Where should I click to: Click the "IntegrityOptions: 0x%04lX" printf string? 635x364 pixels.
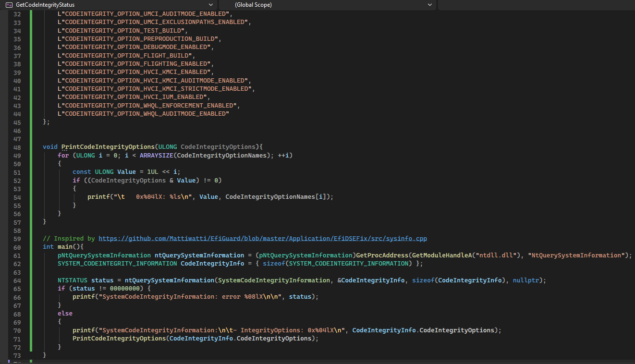pos(221,330)
